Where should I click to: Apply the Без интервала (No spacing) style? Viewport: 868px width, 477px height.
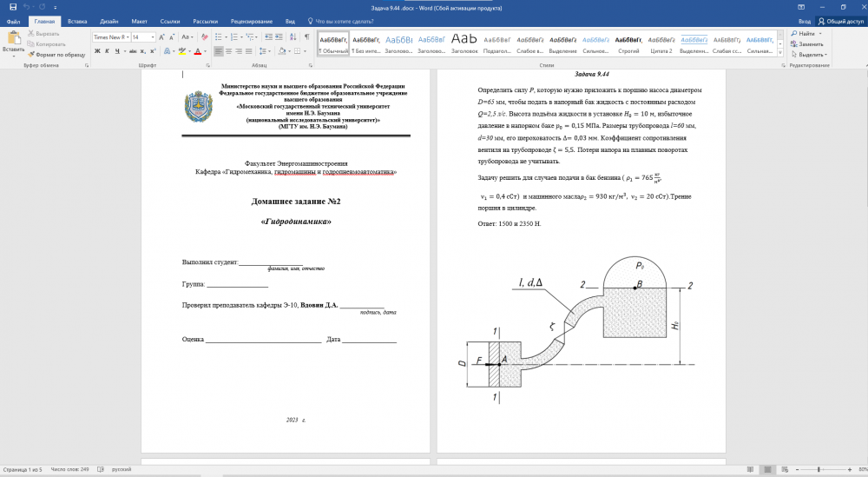click(x=366, y=43)
